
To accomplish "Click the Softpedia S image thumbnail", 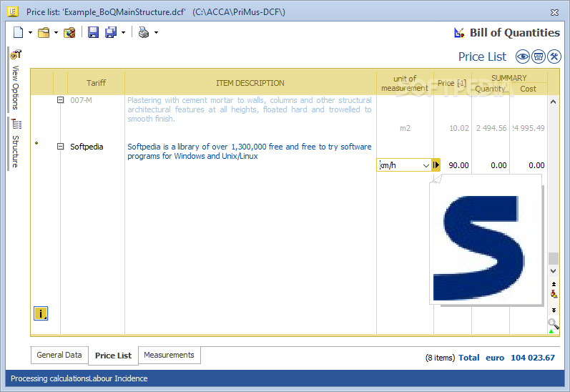I will (486, 240).
